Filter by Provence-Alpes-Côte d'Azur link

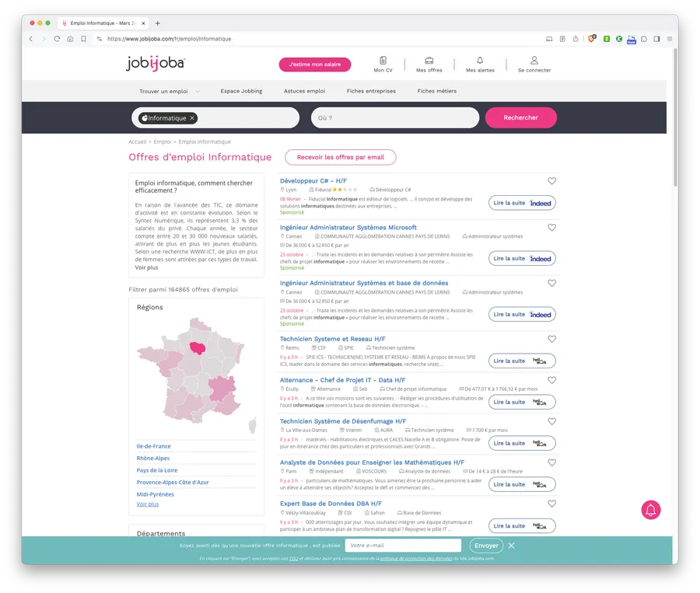click(x=173, y=483)
